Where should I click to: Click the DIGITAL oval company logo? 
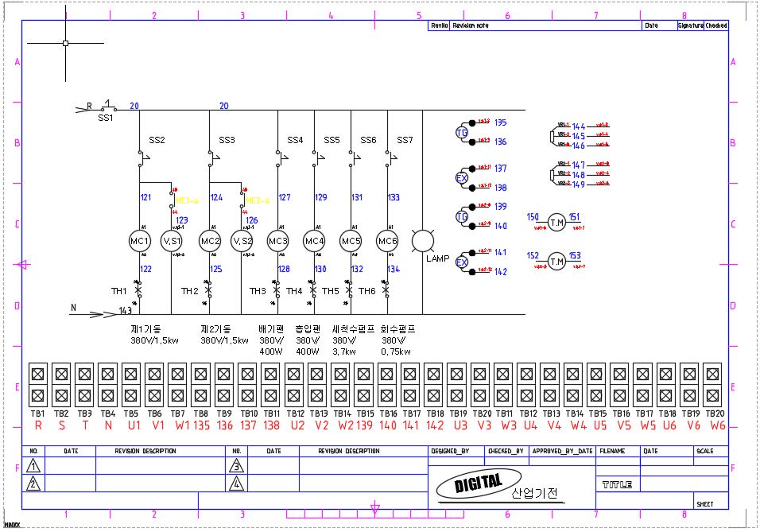coord(479,483)
